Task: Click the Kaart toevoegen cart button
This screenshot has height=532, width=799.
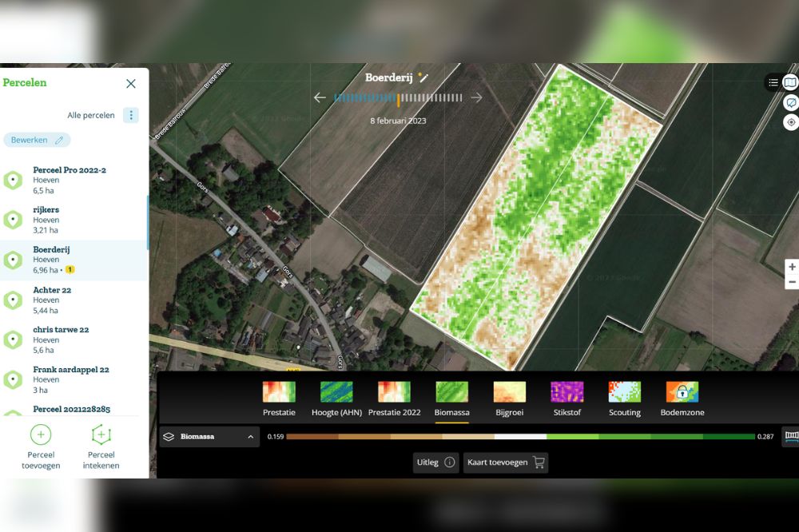Action: tap(505, 462)
